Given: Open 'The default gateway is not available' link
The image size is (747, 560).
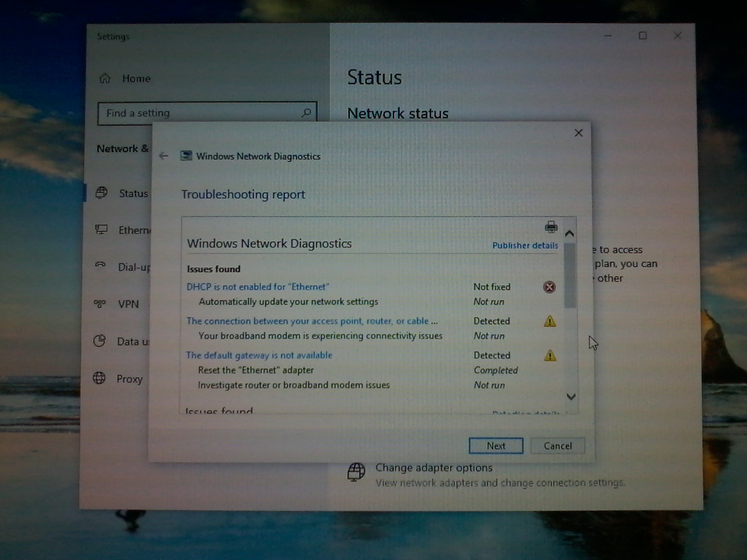Looking at the screenshot, I should coord(259,355).
